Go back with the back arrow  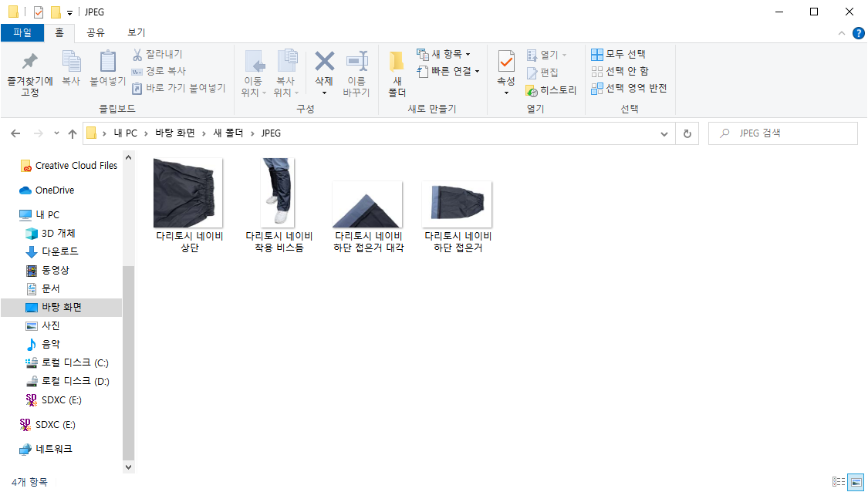pyautogui.click(x=15, y=133)
